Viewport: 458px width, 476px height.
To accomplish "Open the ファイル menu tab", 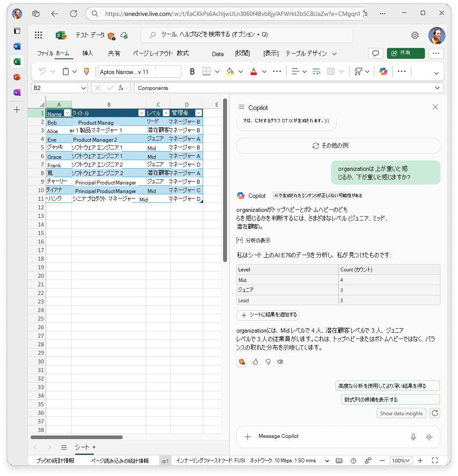I will [45, 54].
